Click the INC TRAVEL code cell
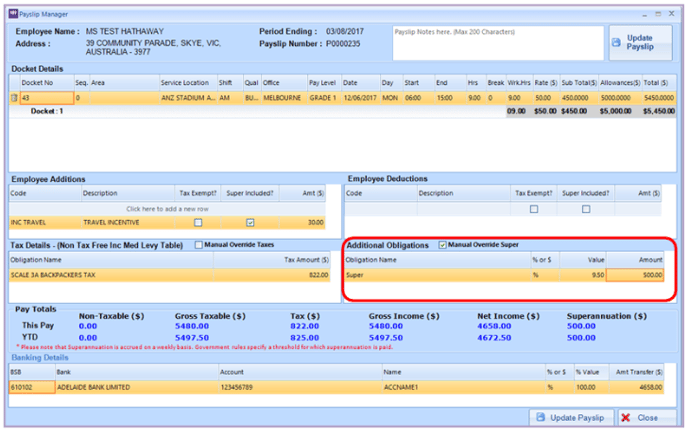This screenshot has width=688, height=434. click(45, 222)
